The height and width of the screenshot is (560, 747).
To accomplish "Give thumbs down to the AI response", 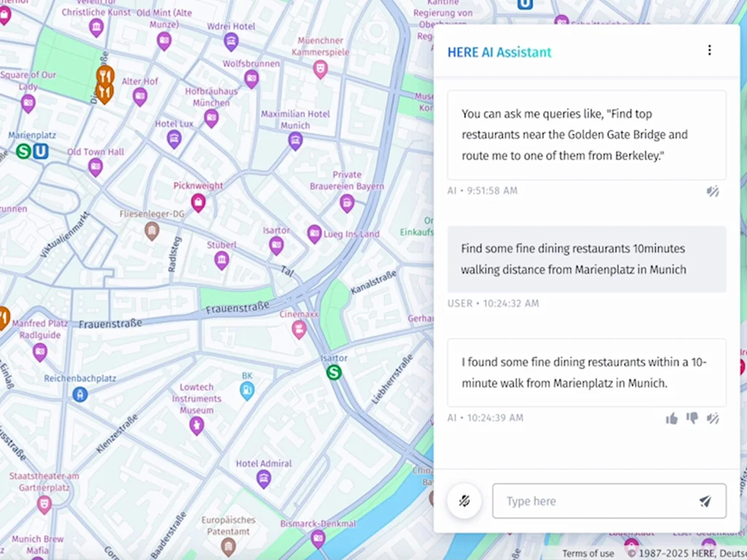I will [x=692, y=419].
